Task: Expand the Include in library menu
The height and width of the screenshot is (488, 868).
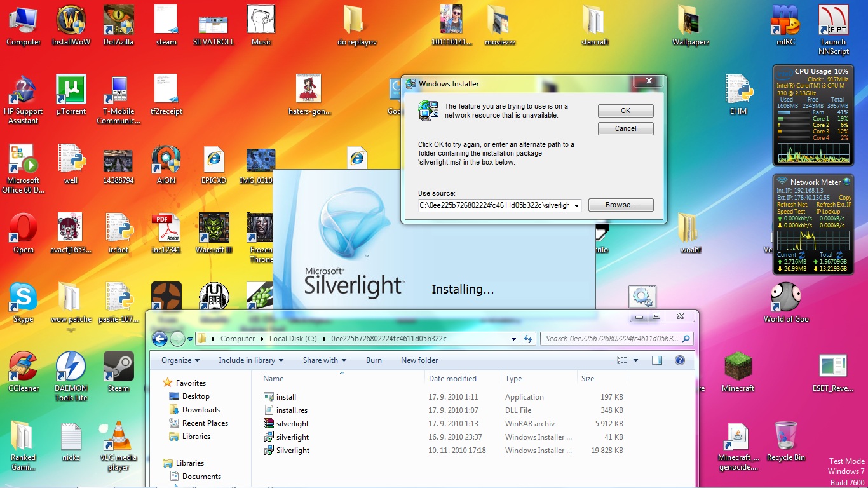Action: point(251,360)
